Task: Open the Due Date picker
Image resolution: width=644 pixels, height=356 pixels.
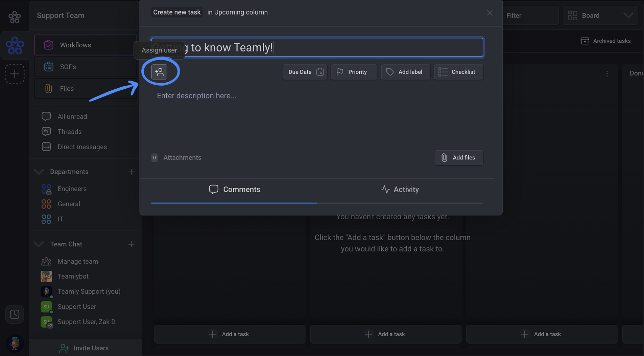Action: pyautogui.click(x=305, y=72)
